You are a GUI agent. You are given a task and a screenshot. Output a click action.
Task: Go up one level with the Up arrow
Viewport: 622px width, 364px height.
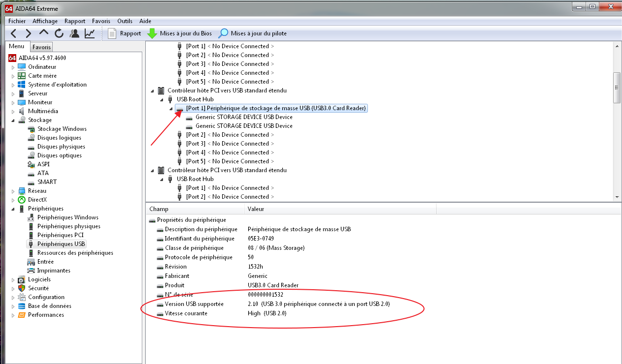(x=44, y=33)
